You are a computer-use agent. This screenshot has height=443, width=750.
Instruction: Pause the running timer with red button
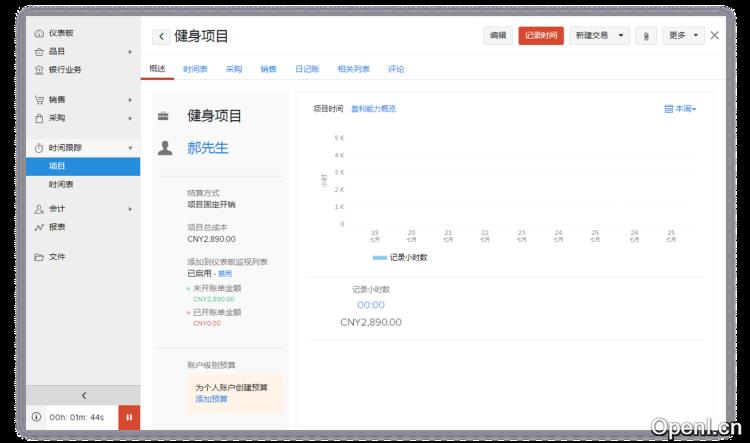[129, 417]
